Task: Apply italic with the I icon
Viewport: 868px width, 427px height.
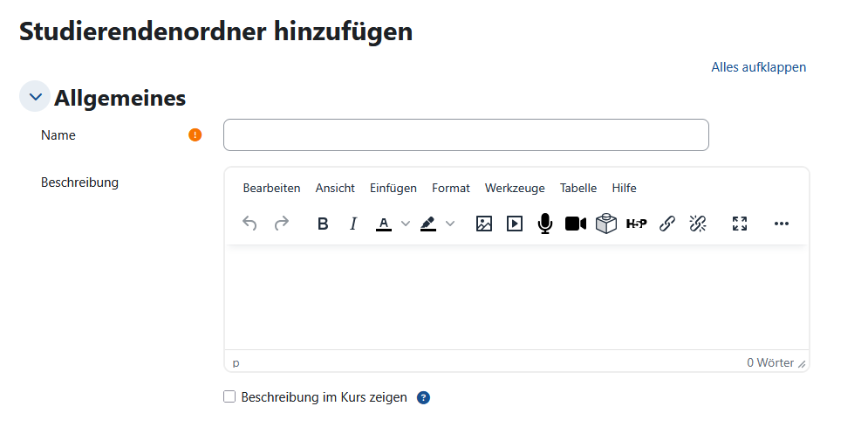Action: click(x=353, y=224)
